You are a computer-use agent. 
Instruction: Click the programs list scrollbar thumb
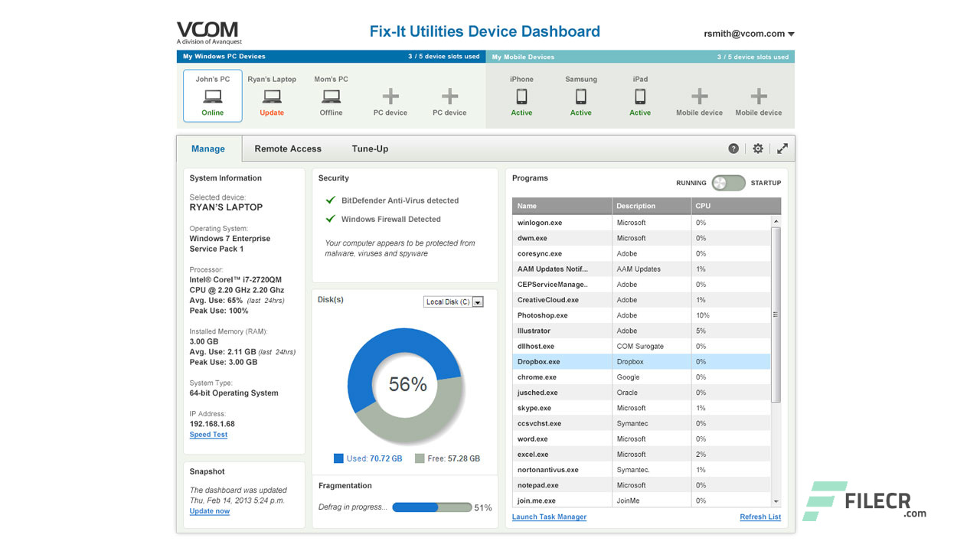pyautogui.click(x=776, y=315)
